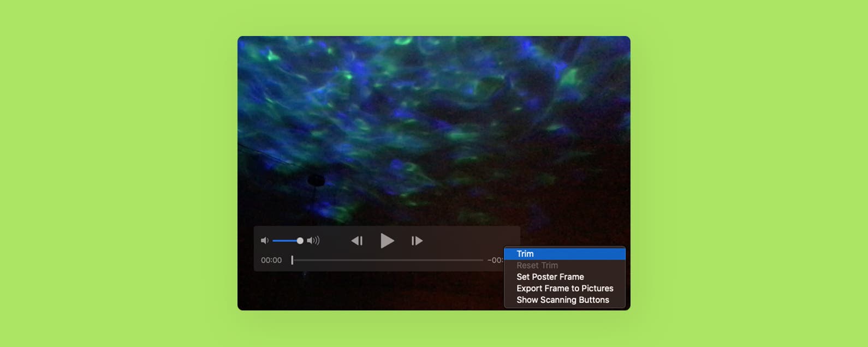The width and height of the screenshot is (868, 347).
Task: Click the 00:00 elapsed time label
Action: (x=271, y=260)
